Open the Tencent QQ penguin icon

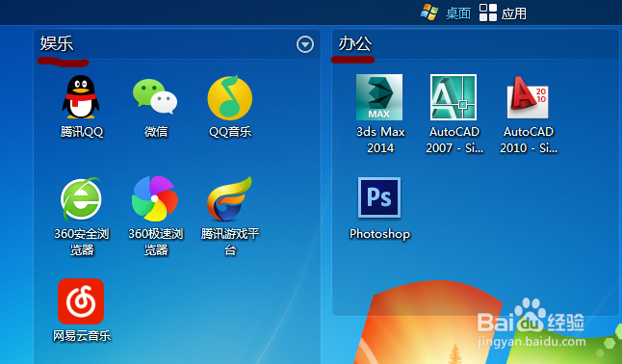(x=81, y=97)
